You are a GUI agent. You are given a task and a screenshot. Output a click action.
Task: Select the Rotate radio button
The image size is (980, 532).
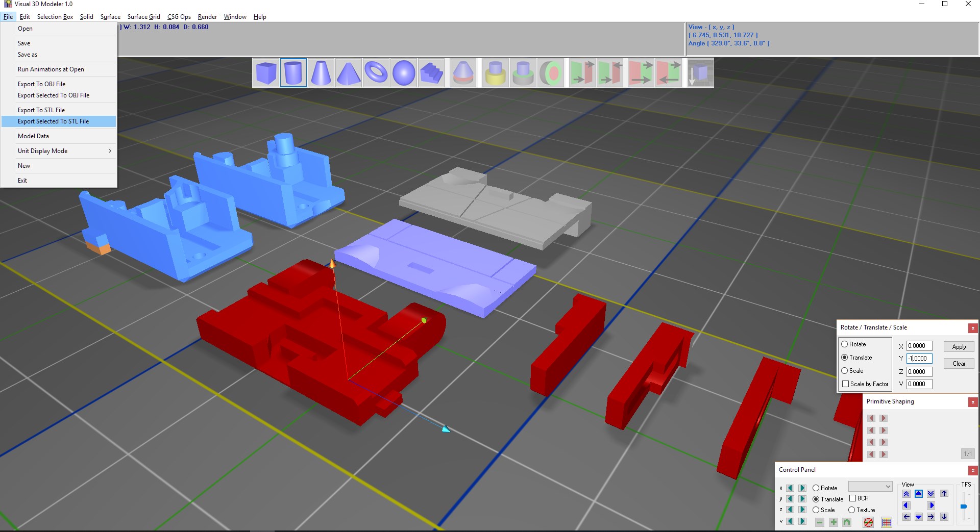click(846, 344)
